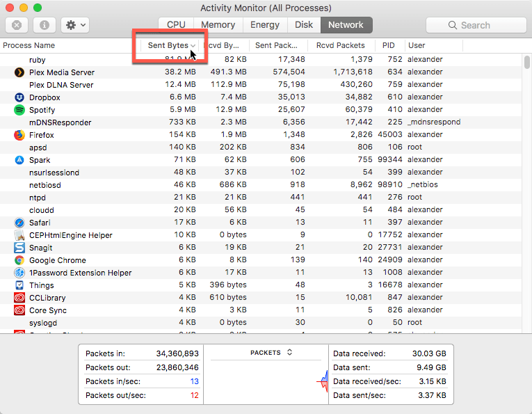The width and height of the screenshot is (532, 414).
Task: Click the Plex Media Server icon
Action: 19,72
